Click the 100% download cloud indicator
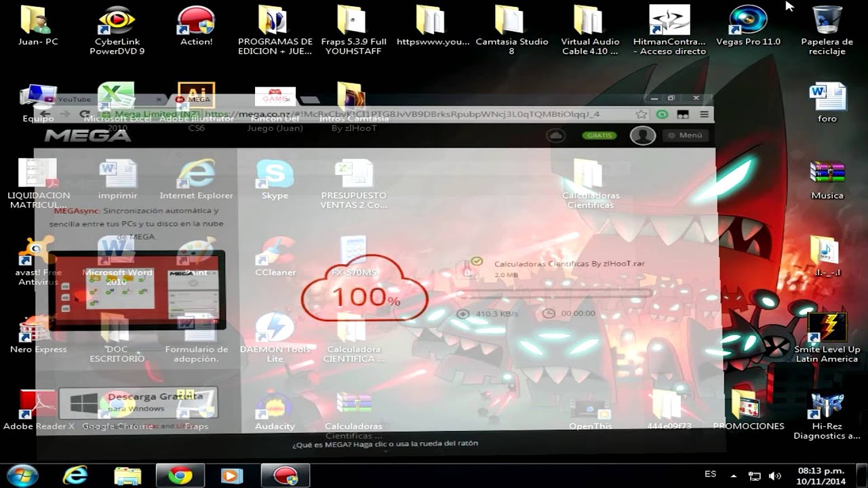This screenshot has width=868, height=488. (x=365, y=288)
